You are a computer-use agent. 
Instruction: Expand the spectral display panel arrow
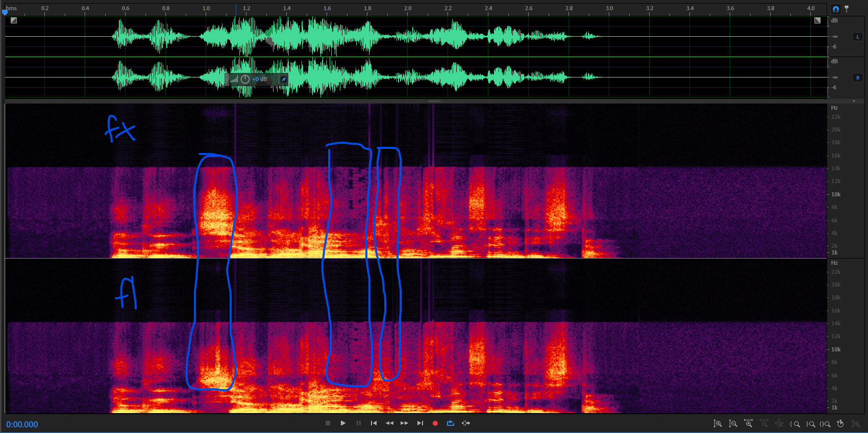[854, 101]
